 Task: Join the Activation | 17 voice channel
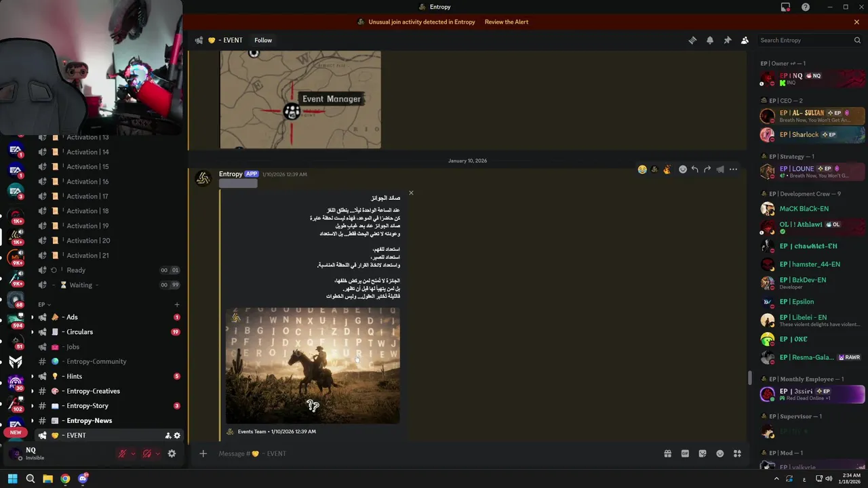pyautogui.click(x=108, y=196)
